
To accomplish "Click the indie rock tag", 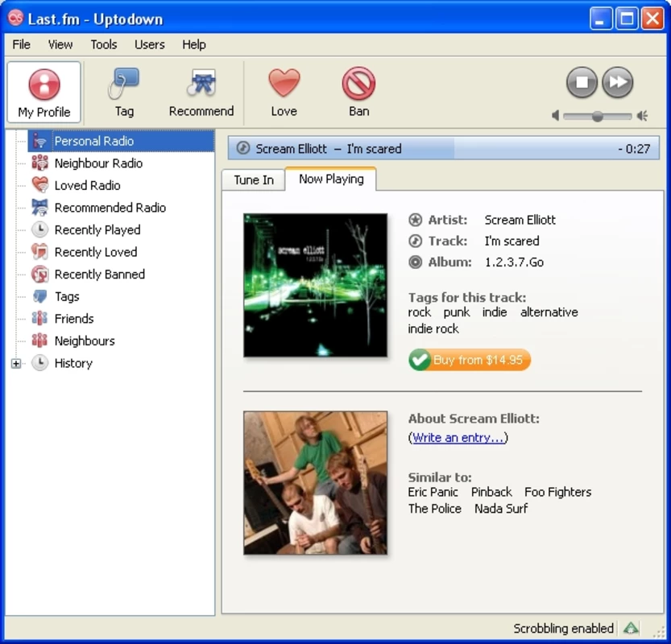I will [433, 328].
